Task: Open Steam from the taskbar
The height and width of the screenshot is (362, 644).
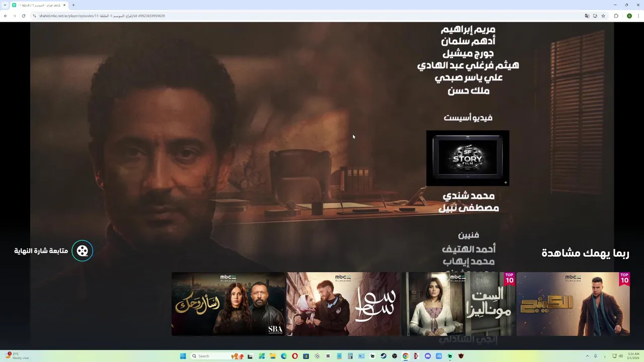Action: pos(383,356)
